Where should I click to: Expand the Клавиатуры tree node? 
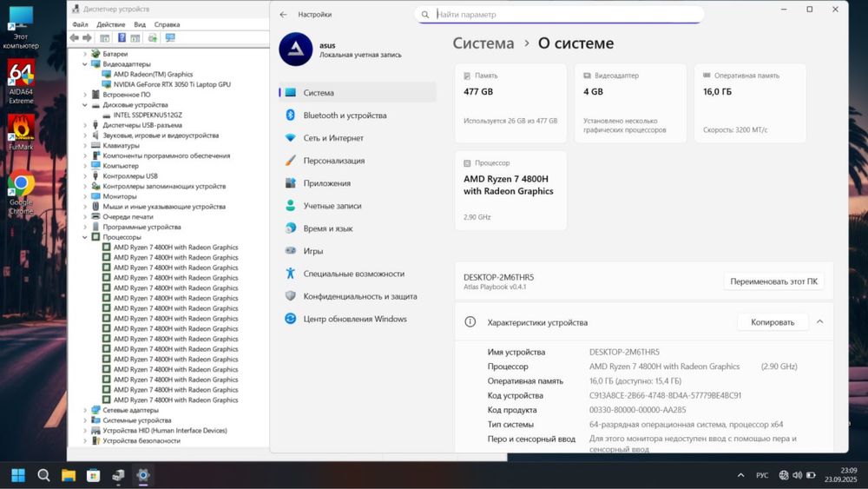(x=85, y=146)
